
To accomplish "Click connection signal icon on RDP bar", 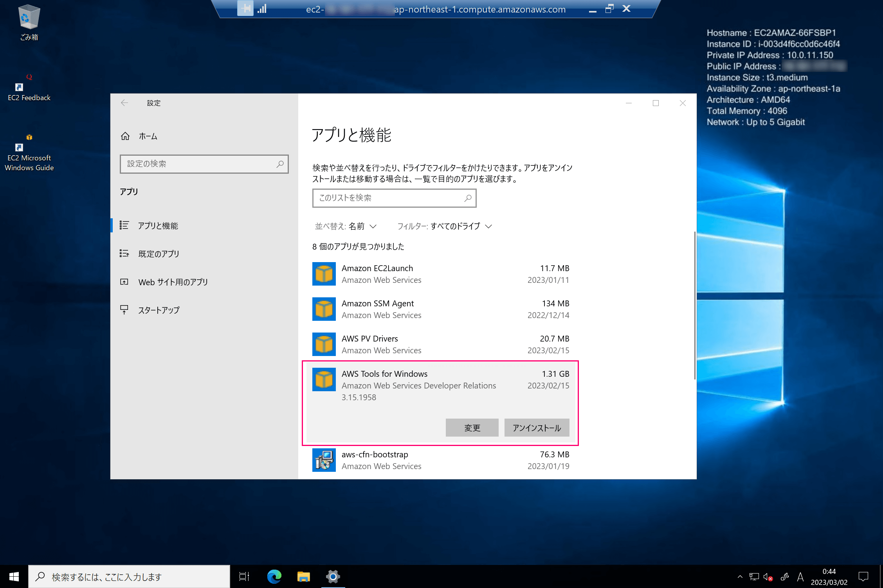I will [262, 9].
